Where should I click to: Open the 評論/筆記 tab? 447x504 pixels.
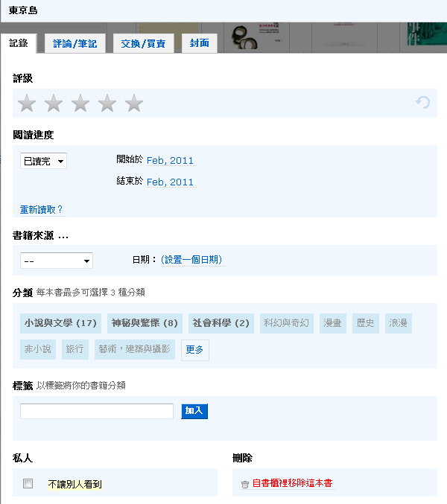75,43
